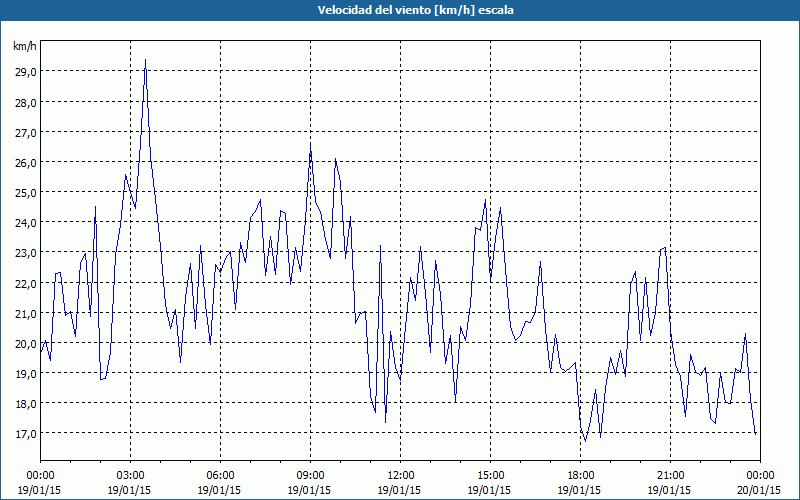Click the '19/01/15' date beneath 18:00

pyautogui.click(x=579, y=490)
